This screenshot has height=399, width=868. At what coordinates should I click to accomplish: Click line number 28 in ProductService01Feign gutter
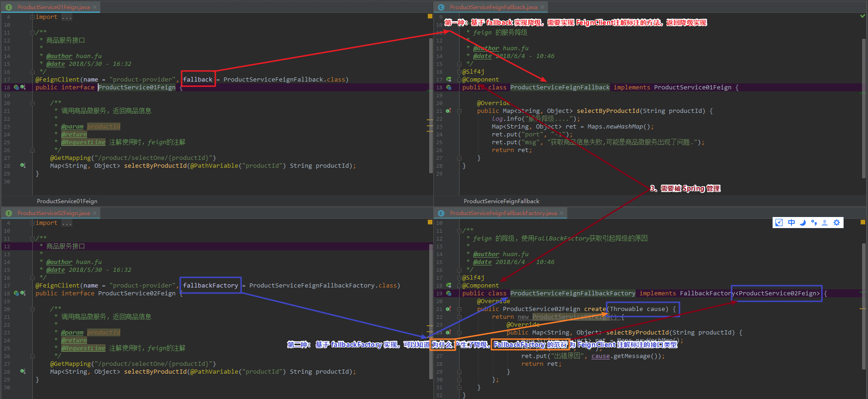pos(7,166)
